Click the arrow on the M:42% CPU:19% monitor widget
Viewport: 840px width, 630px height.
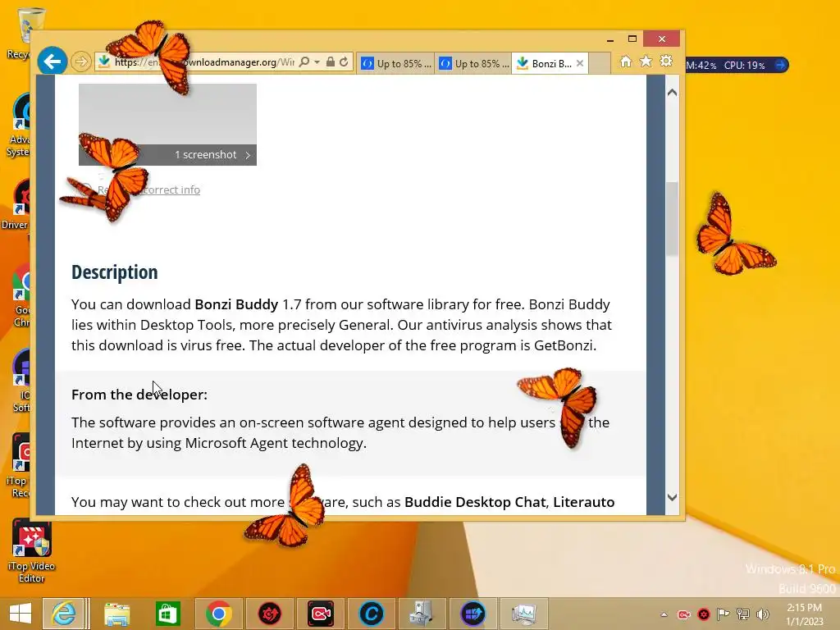coord(781,65)
